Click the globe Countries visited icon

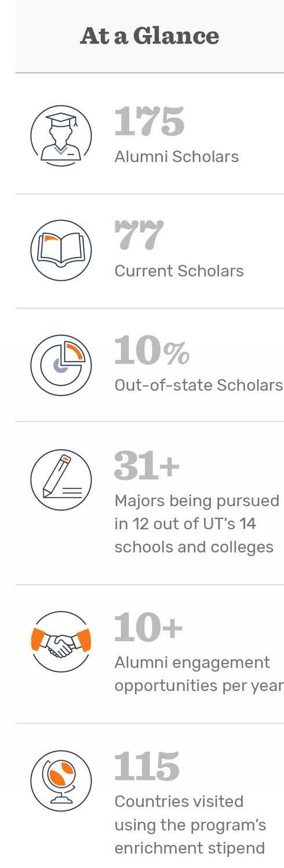click(61, 781)
